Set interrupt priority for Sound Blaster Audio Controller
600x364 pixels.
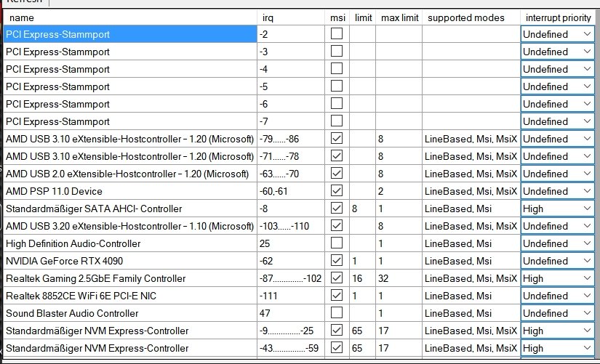(558, 313)
